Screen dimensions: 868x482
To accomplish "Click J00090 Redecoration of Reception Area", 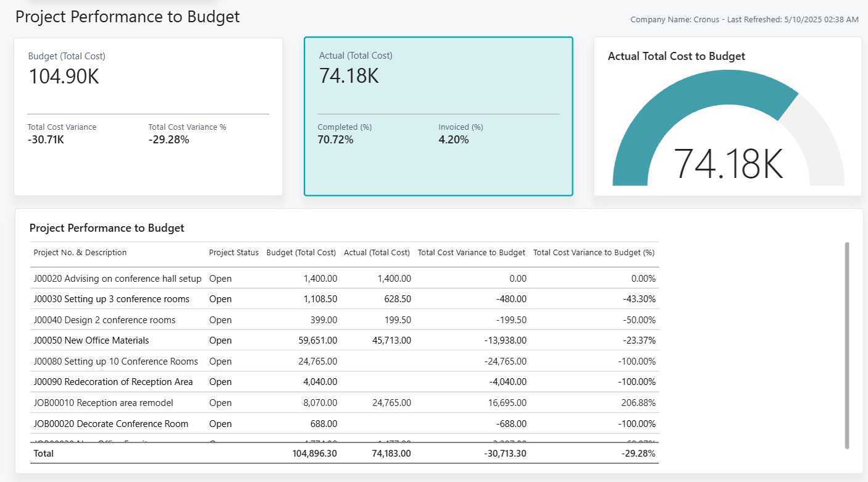I will pos(113,382).
